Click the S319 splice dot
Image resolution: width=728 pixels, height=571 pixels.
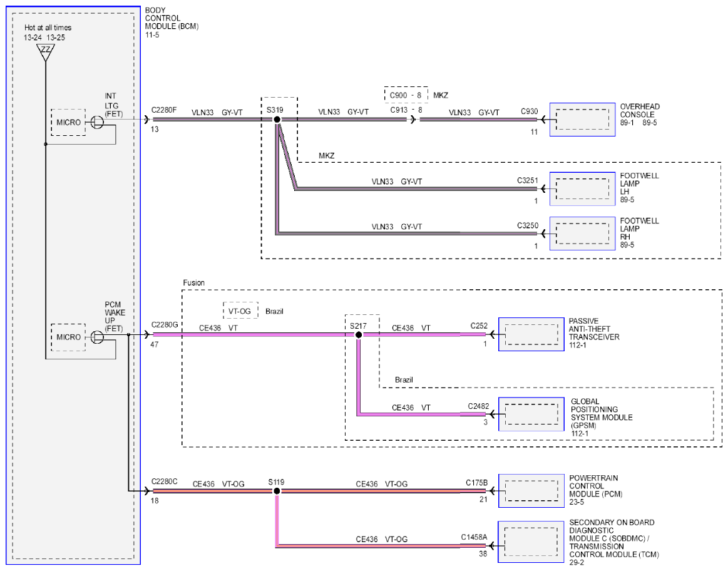277,120
